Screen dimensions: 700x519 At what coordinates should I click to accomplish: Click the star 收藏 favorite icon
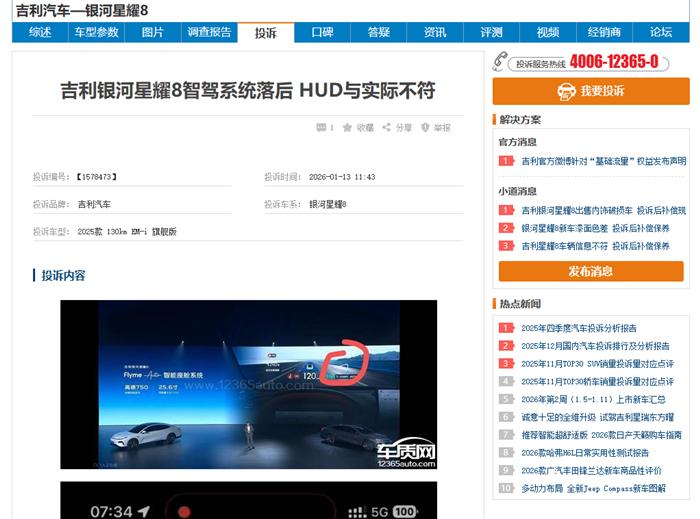[x=347, y=128]
